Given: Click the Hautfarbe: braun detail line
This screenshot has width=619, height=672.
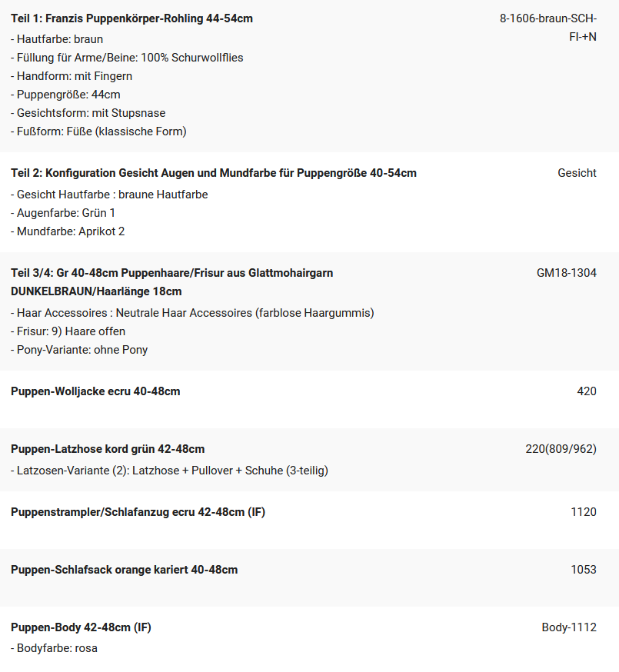Looking at the screenshot, I should point(57,39).
